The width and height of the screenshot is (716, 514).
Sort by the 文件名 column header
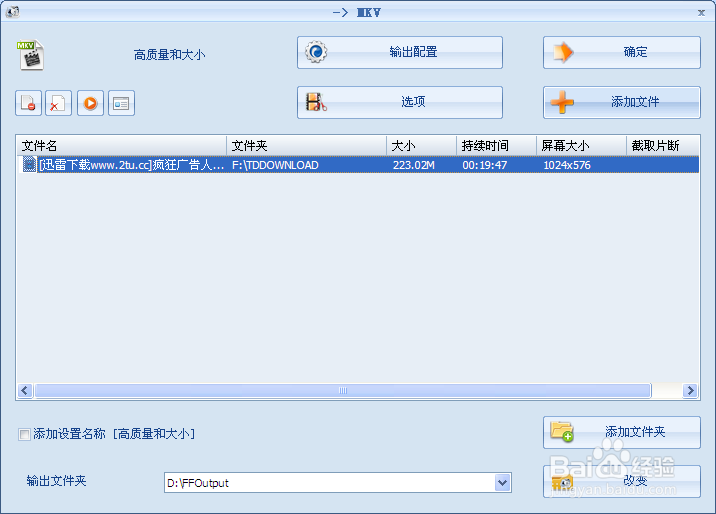click(121, 146)
